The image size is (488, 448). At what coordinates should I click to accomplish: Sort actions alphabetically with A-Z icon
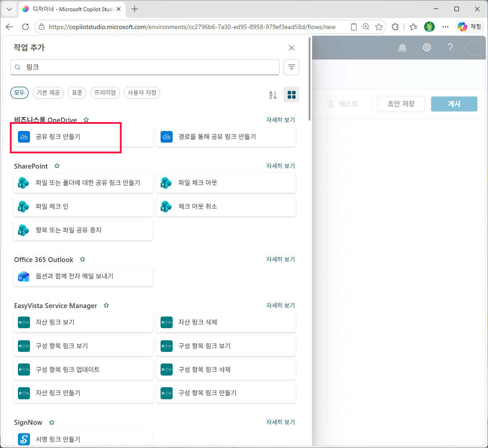273,95
